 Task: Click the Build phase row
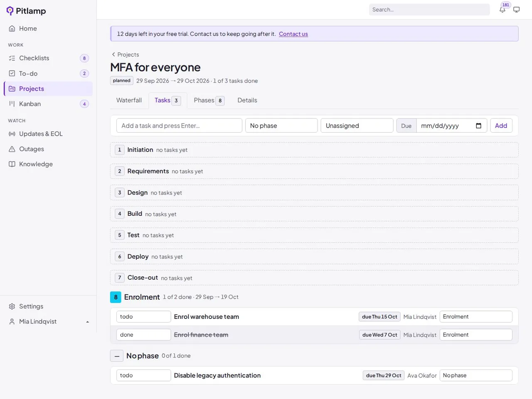314,214
